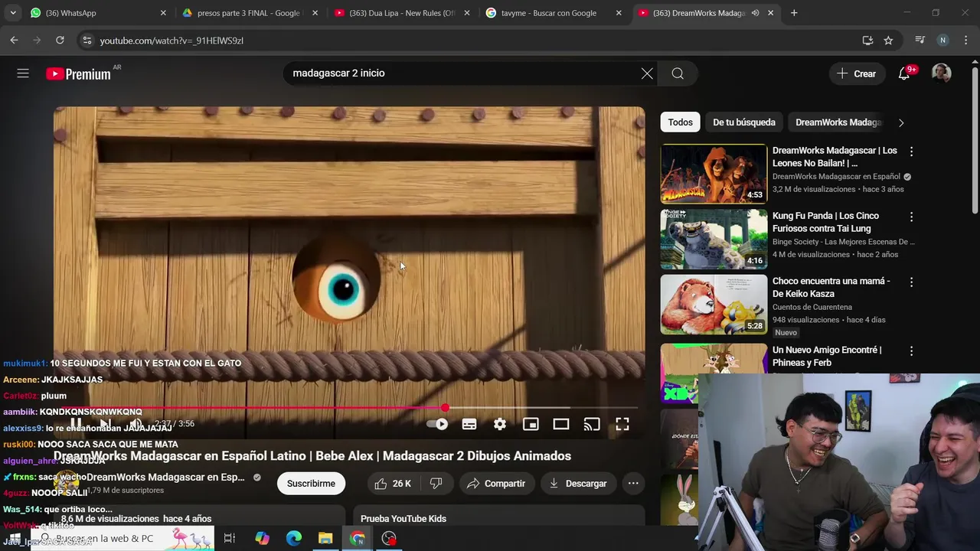This screenshot has width=980, height=551.
Task: Like the video with 26 K
Action: [x=392, y=484]
